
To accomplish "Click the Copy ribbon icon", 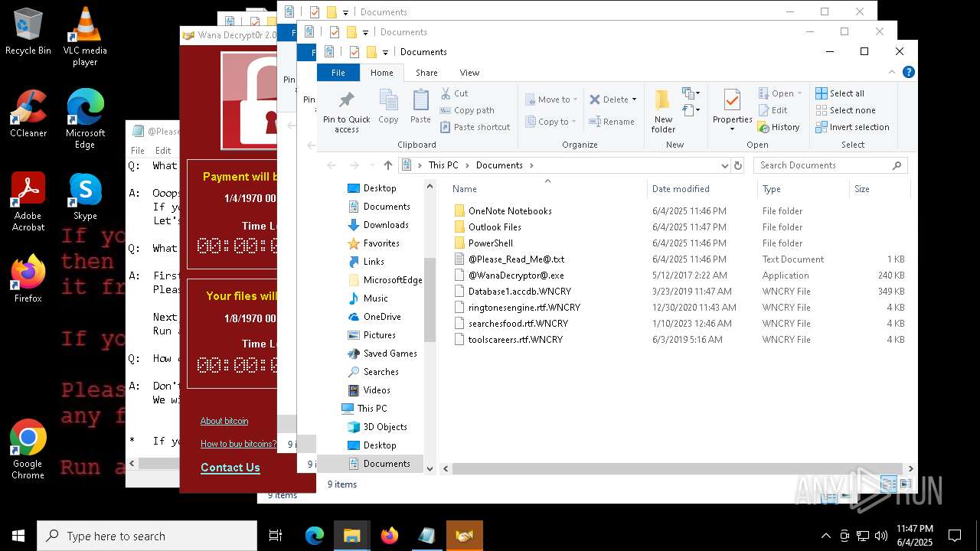I will point(388,107).
